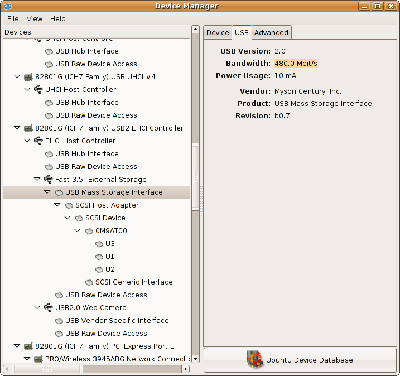This screenshot has height=376, width=400.
Task: Click the PCI card icon beside 82801G USB2 EHCI Controller
Action: pos(29,128)
